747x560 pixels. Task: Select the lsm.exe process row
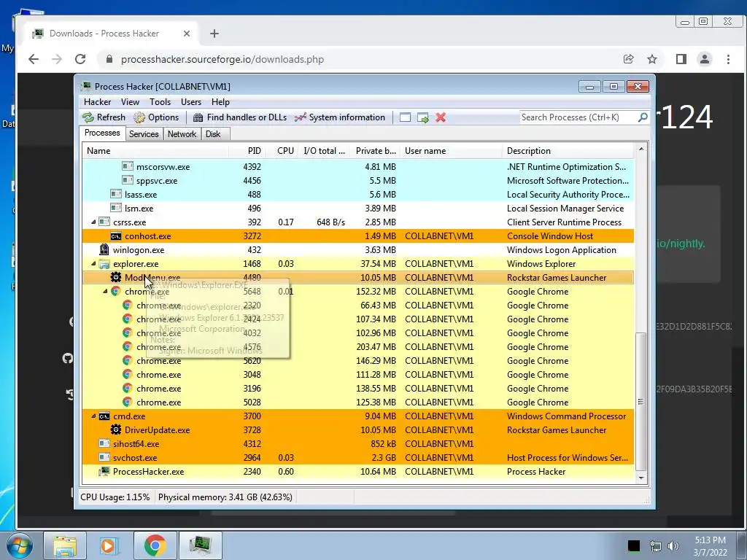tap(358, 208)
